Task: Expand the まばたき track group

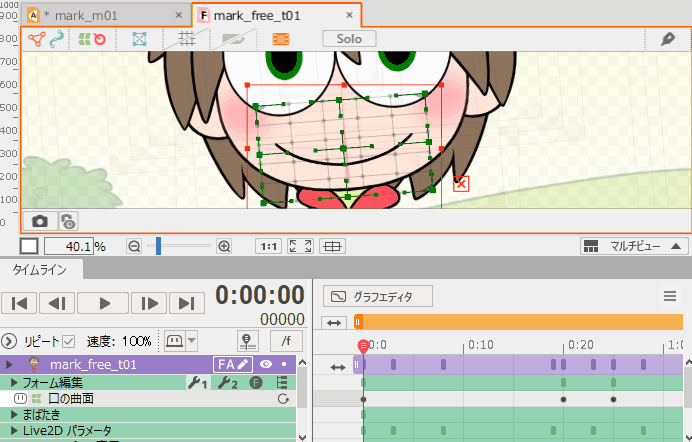Action: tap(14, 414)
